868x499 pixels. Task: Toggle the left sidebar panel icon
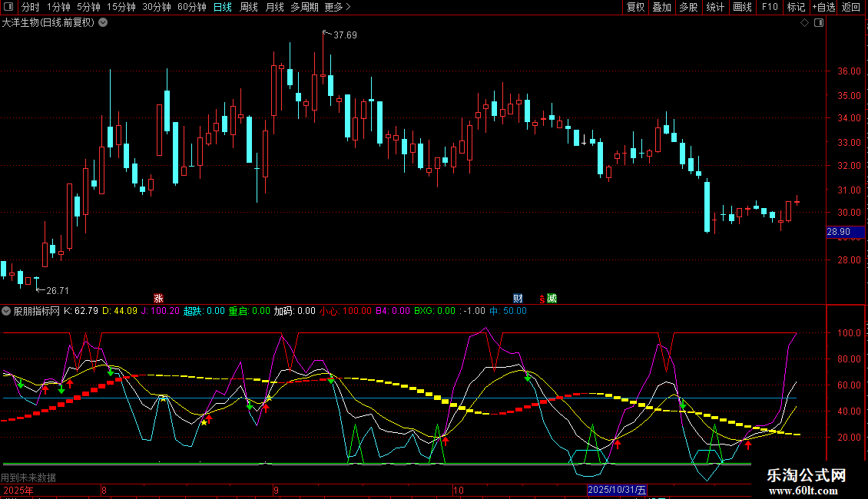(x=8, y=7)
